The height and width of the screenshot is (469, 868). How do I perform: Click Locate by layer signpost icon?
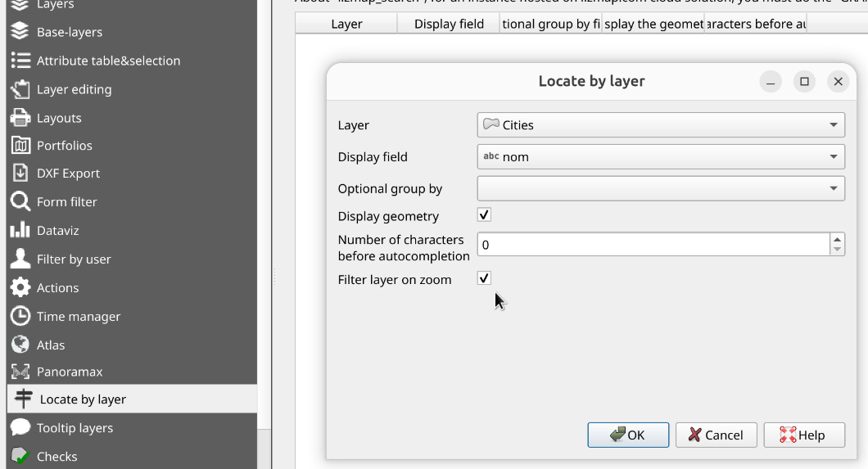(x=23, y=399)
